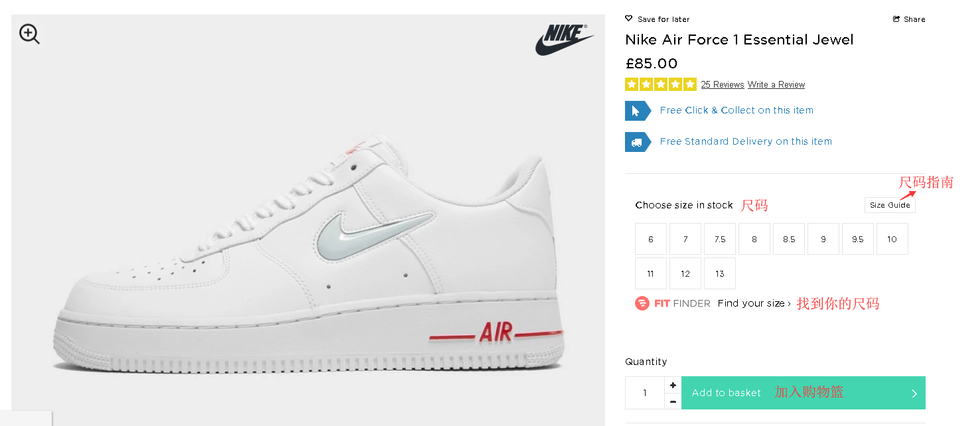Pick size 13

(x=720, y=273)
